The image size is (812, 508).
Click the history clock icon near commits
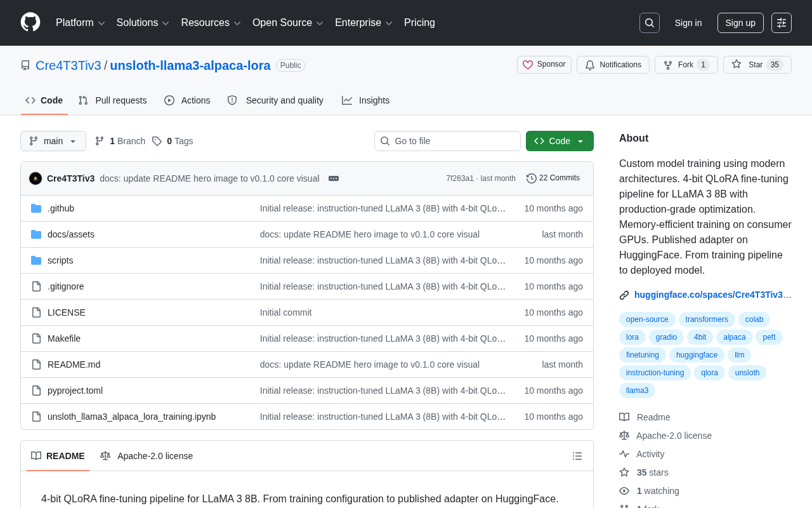click(x=532, y=178)
